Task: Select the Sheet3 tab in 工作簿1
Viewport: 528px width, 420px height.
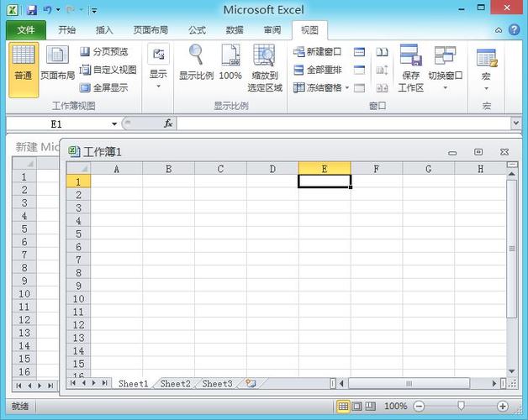Action: point(217,384)
